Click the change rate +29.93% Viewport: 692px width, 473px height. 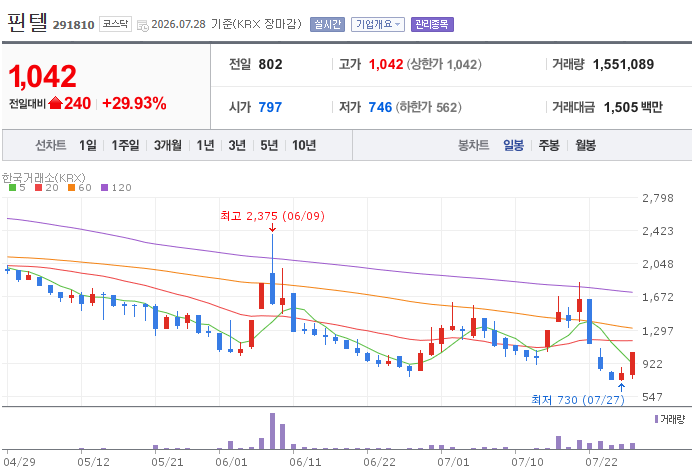[134, 103]
